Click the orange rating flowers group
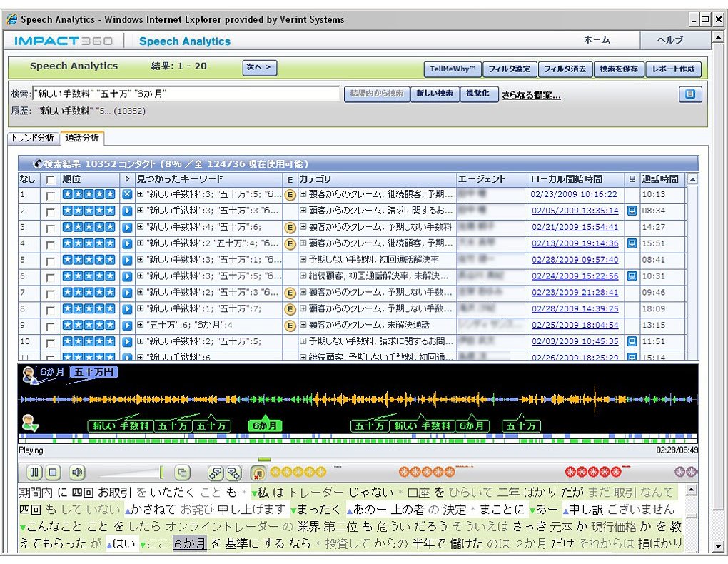The image size is (728, 564). pyautogui.click(x=427, y=473)
